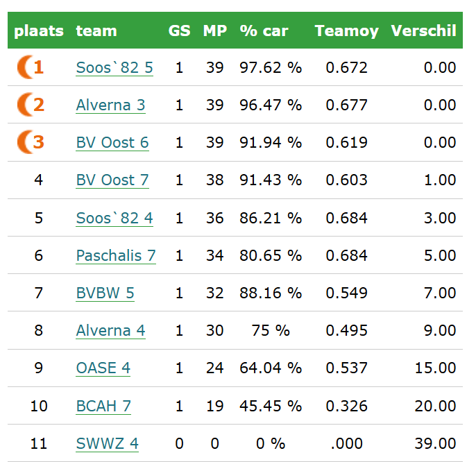Click the first place crescent rank icon
This screenshot has width=476, height=462.
coord(24,67)
